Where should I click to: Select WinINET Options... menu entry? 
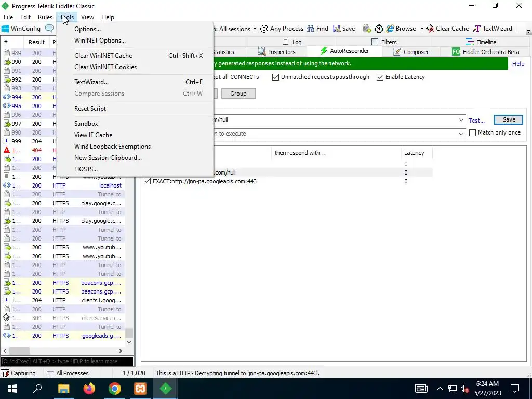tap(100, 41)
